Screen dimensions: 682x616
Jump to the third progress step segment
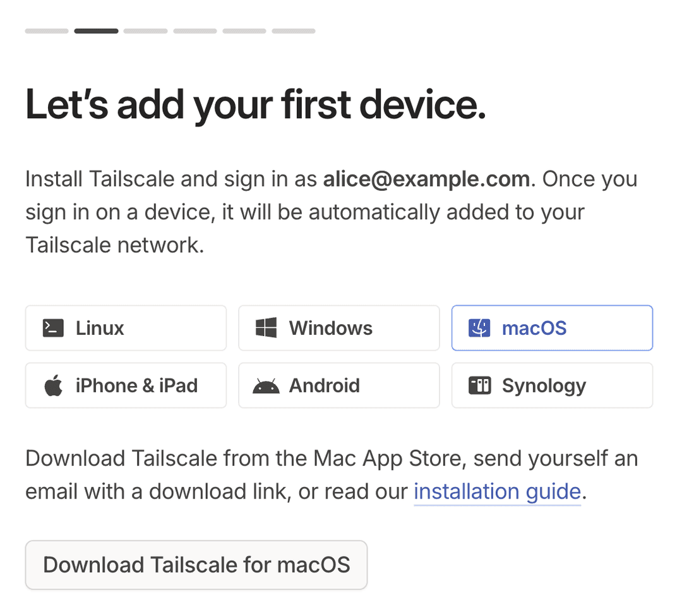click(x=145, y=31)
